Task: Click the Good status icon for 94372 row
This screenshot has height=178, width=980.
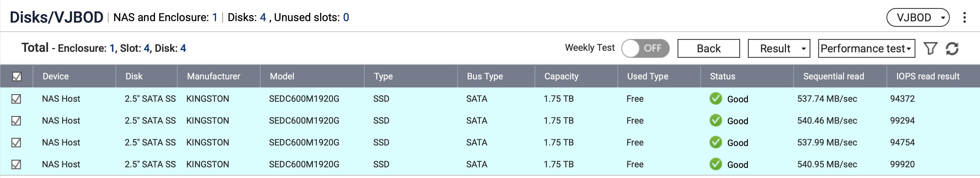Action: click(716, 99)
